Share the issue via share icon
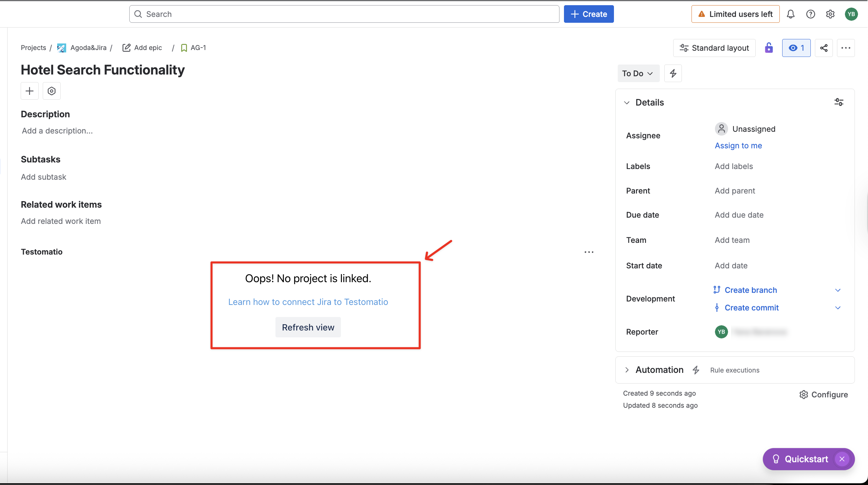The width and height of the screenshot is (868, 485). click(x=824, y=48)
